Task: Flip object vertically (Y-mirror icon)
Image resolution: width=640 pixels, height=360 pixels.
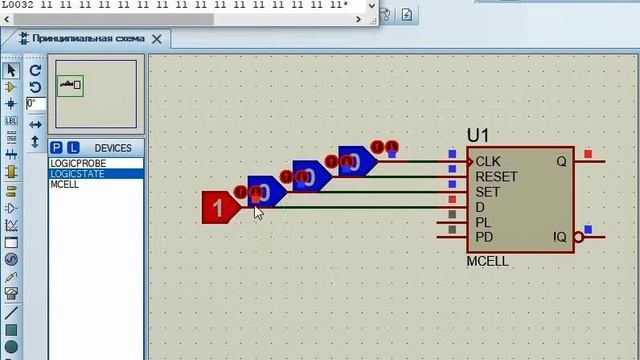Action: [35, 142]
